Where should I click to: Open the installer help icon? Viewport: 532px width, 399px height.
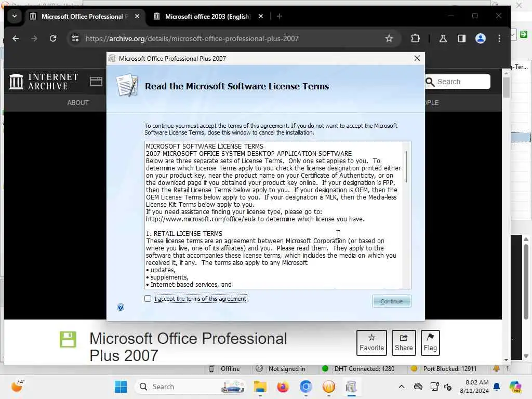coord(121,307)
